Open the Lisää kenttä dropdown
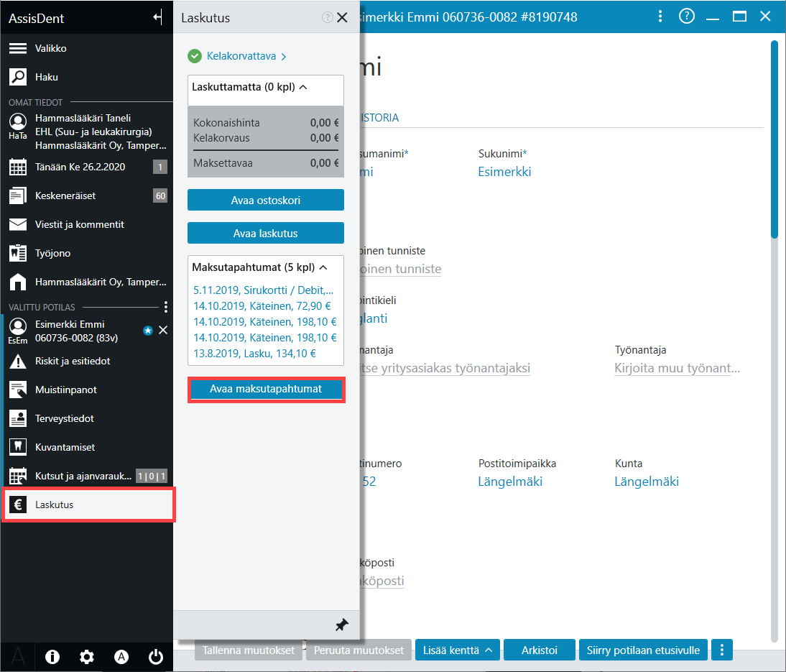786x672 pixels. [457, 650]
